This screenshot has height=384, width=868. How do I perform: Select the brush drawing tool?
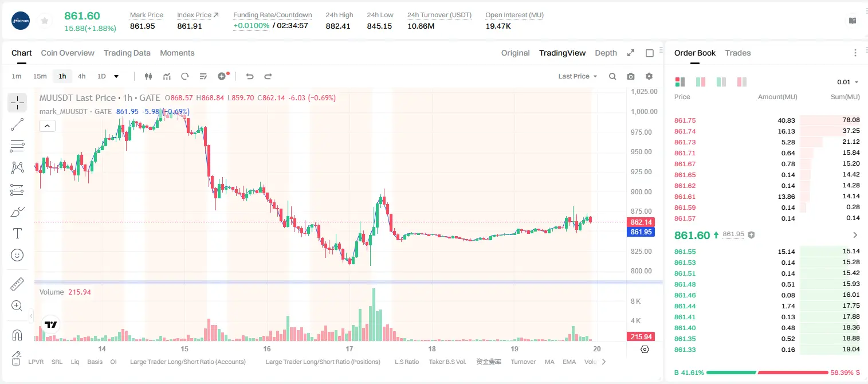pyautogui.click(x=17, y=211)
